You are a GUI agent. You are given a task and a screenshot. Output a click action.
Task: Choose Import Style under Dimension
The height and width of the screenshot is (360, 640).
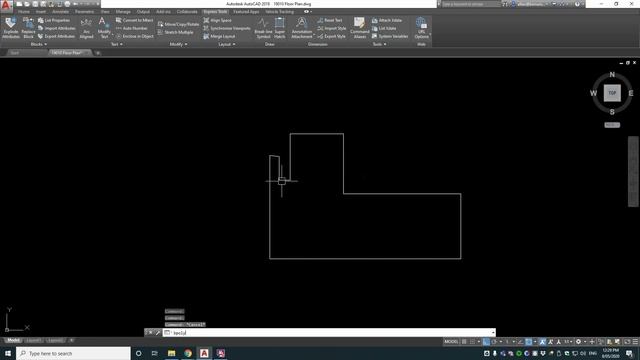pyautogui.click(x=331, y=28)
